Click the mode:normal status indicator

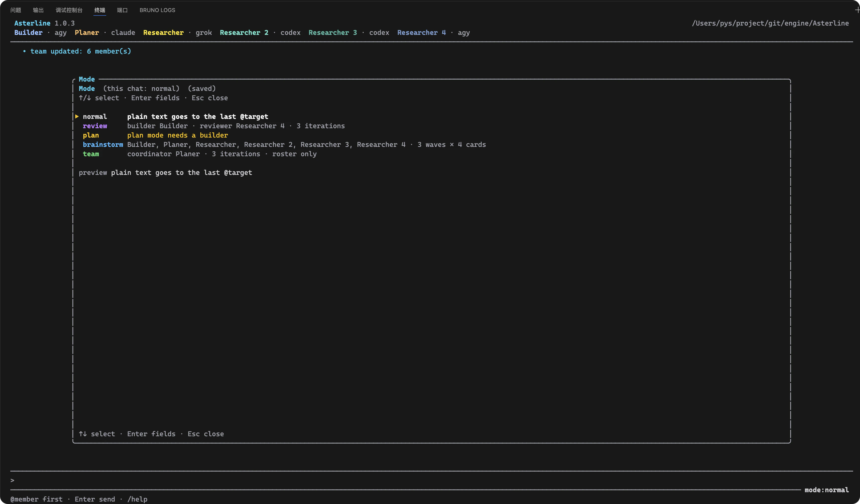point(827,490)
